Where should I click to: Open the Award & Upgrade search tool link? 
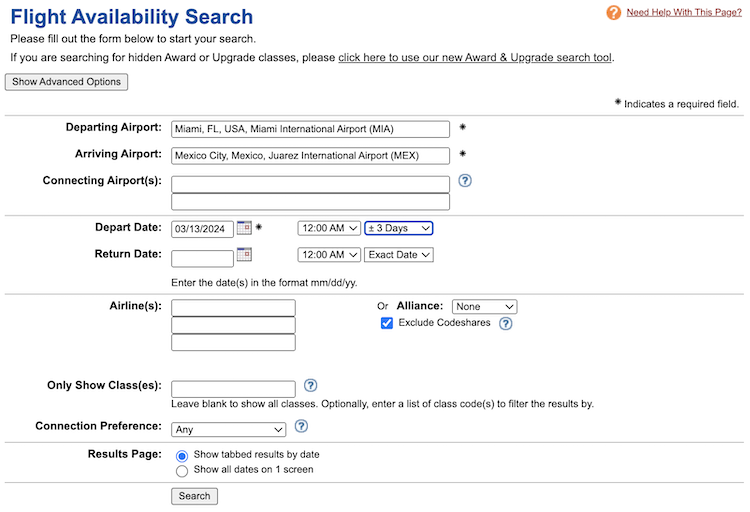point(475,58)
